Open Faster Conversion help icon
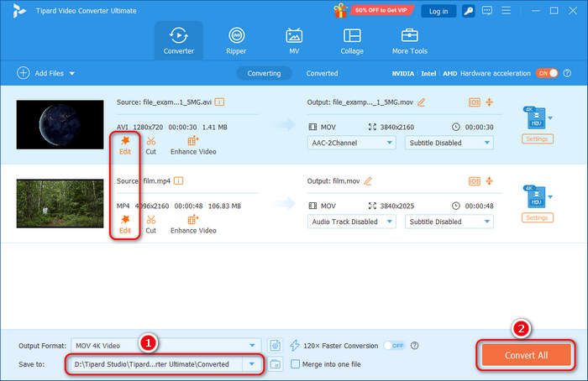 pyautogui.click(x=414, y=346)
